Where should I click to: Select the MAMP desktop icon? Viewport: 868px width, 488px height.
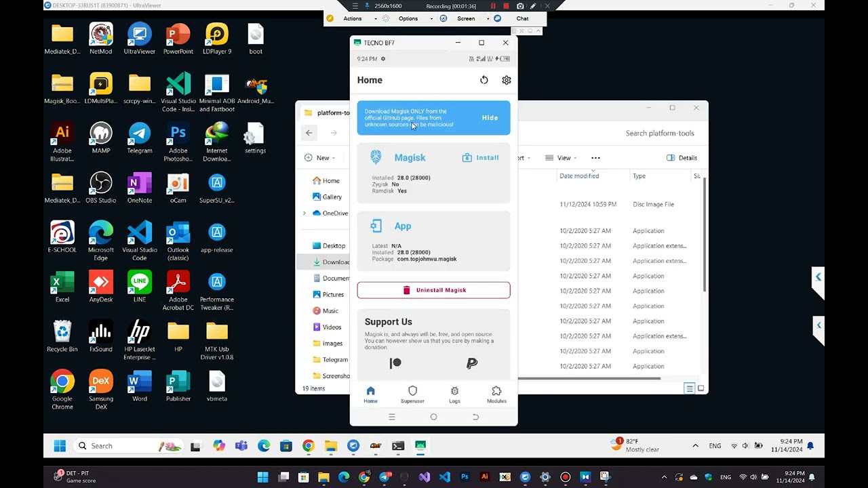(x=101, y=138)
